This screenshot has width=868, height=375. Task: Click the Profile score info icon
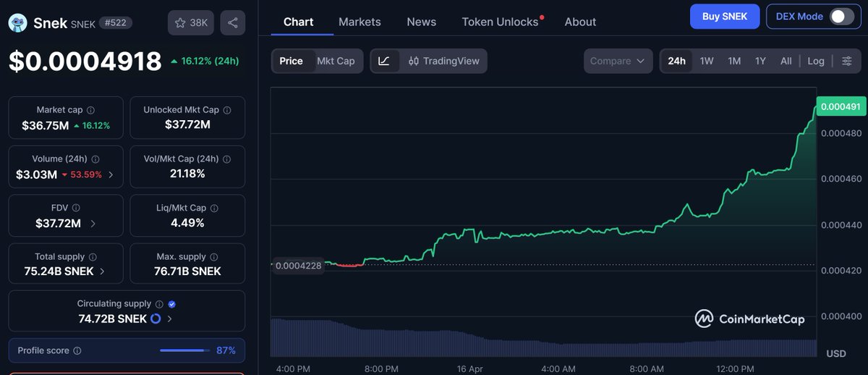[x=77, y=350]
